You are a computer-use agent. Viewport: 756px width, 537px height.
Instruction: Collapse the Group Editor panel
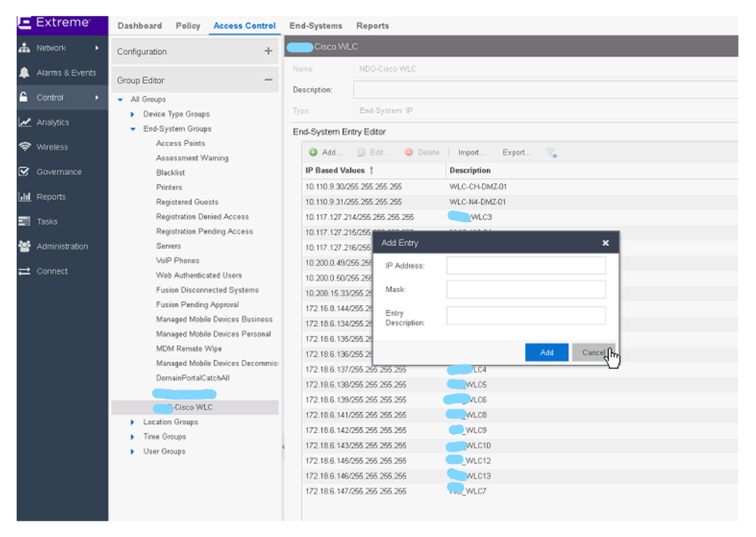point(268,80)
